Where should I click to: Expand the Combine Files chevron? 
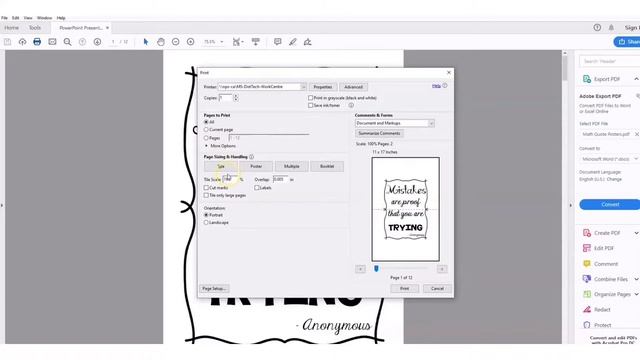tap(636, 279)
